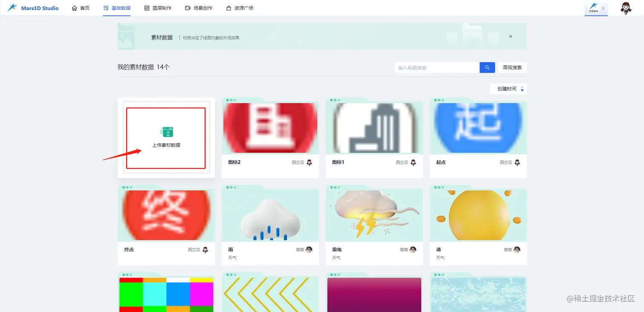Click author avatar on 起点 card
The width and height of the screenshot is (644, 312).
517,162
